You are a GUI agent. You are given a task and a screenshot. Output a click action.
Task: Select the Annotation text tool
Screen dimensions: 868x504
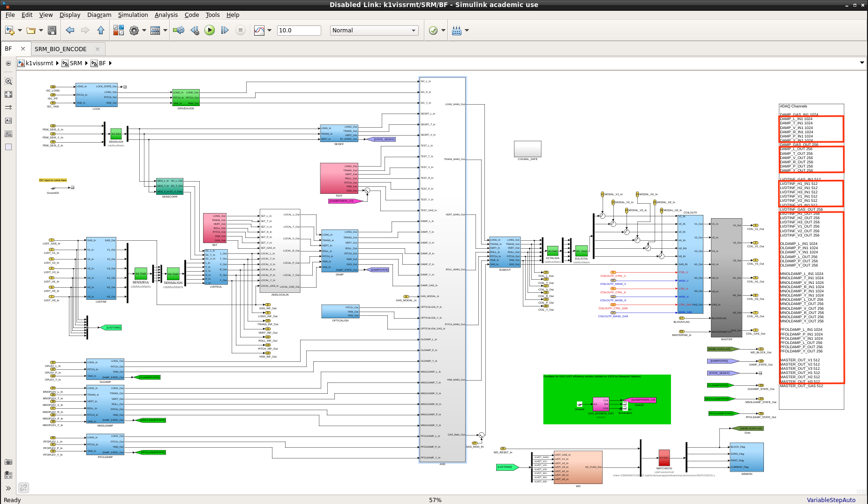tap(8, 121)
